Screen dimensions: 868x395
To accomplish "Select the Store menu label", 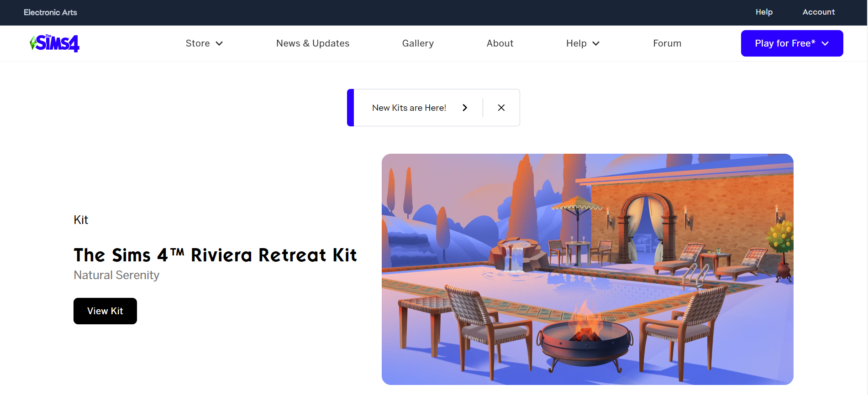I will point(198,43).
